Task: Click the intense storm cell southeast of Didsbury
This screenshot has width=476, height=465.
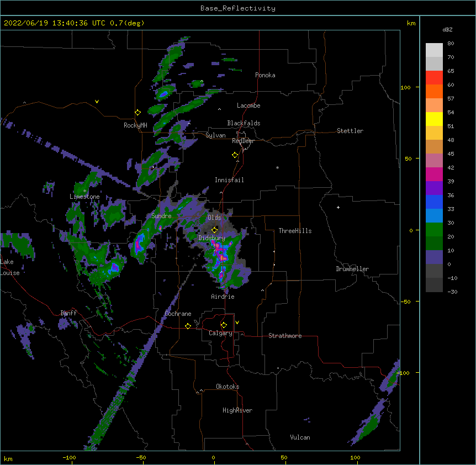Action: pyautogui.click(x=222, y=255)
